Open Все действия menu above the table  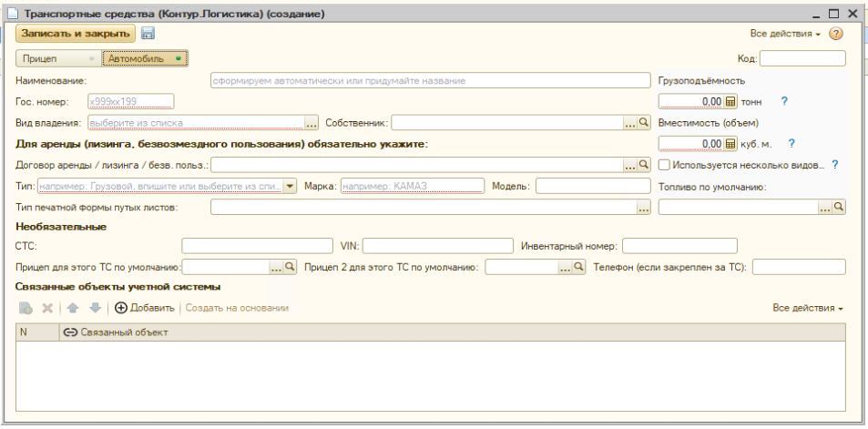808,308
